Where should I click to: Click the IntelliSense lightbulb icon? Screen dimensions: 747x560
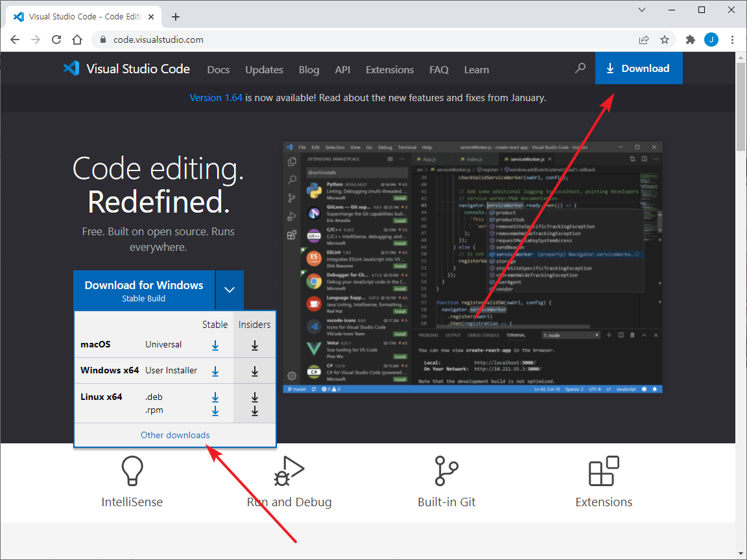[132, 471]
